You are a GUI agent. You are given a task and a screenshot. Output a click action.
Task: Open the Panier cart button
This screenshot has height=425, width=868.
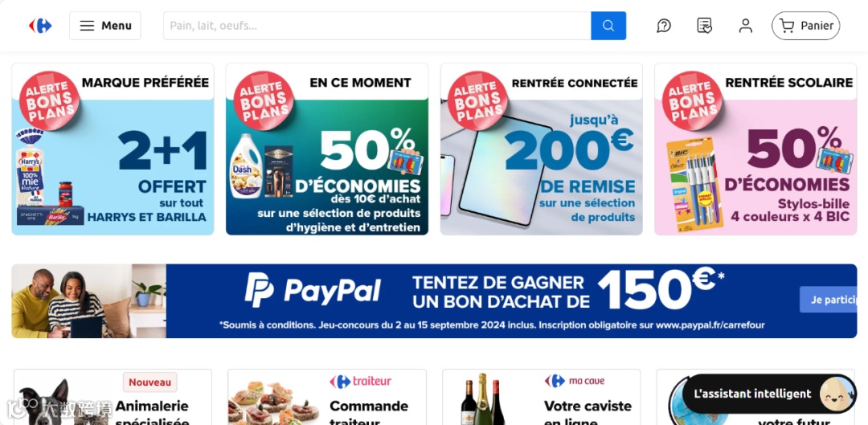[x=805, y=26]
